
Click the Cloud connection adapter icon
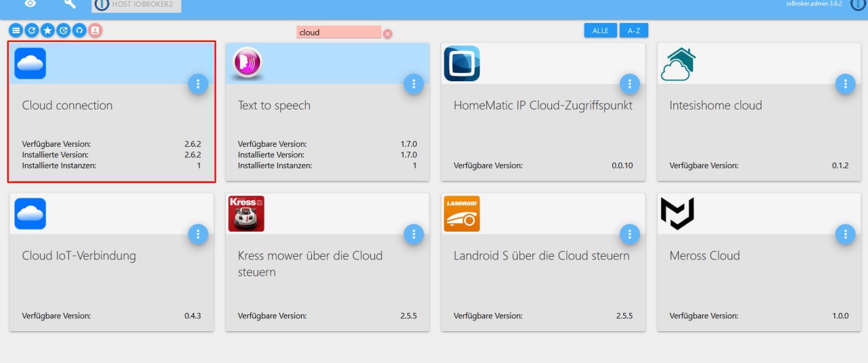coord(30,64)
